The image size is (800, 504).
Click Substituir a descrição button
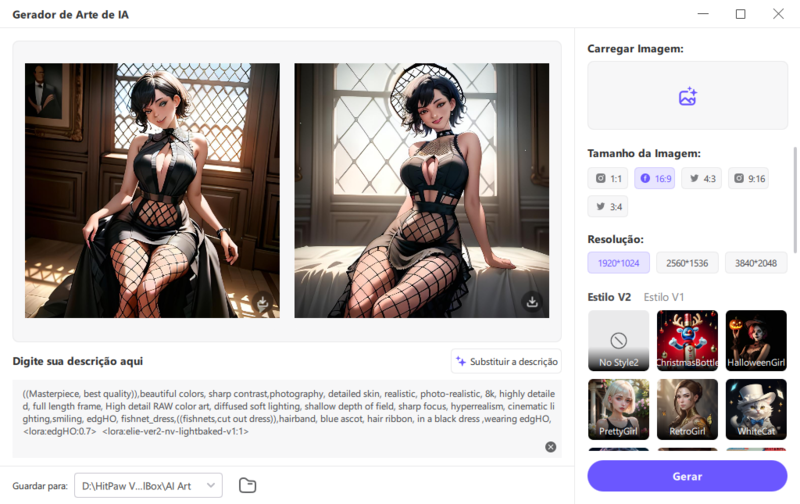(x=506, y=361)
